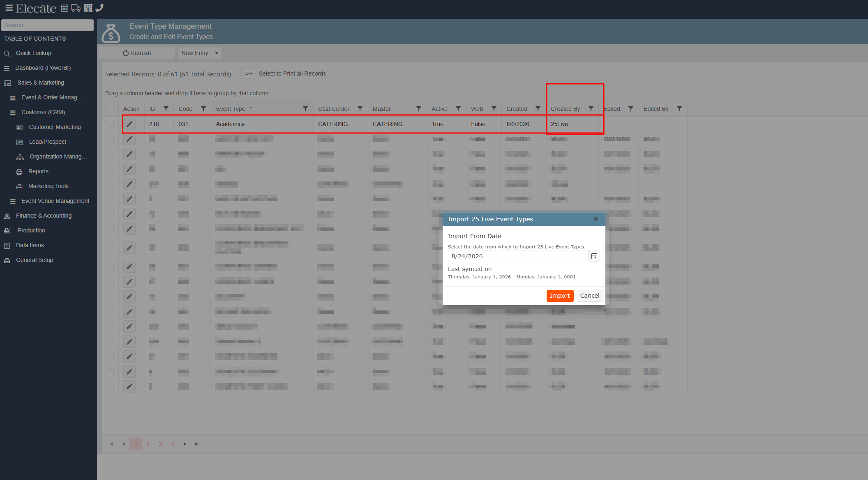Edit the Academics row using pencil icon

coord(129,124)
